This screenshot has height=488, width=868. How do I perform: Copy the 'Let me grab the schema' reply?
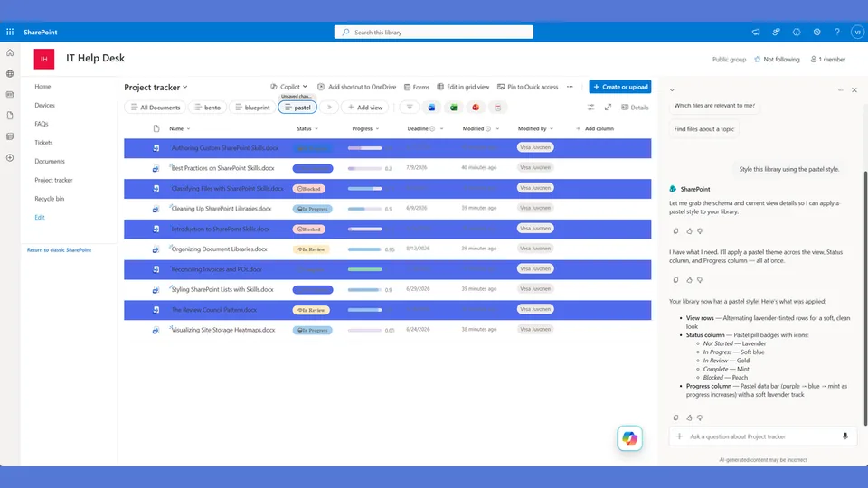coord(675,231)
